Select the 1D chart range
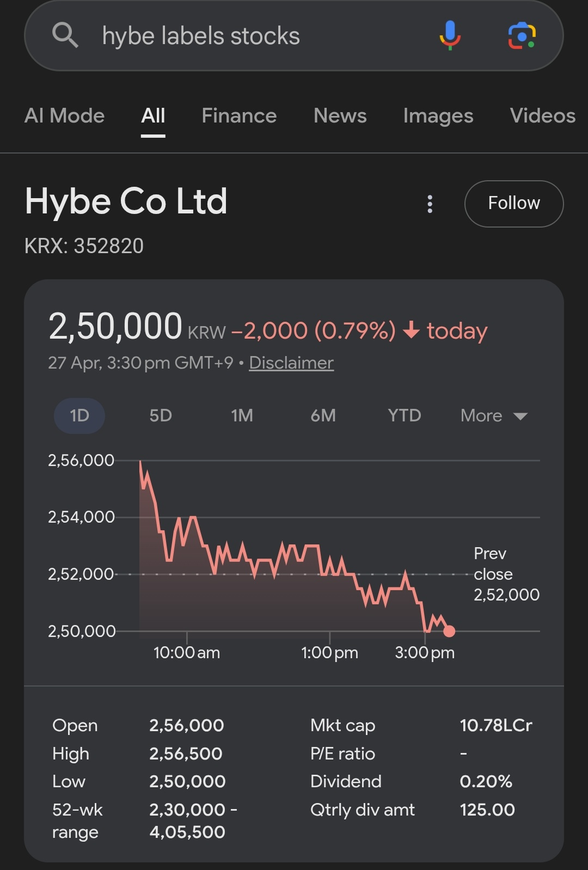Screen dimensions: 588x870 79,416
